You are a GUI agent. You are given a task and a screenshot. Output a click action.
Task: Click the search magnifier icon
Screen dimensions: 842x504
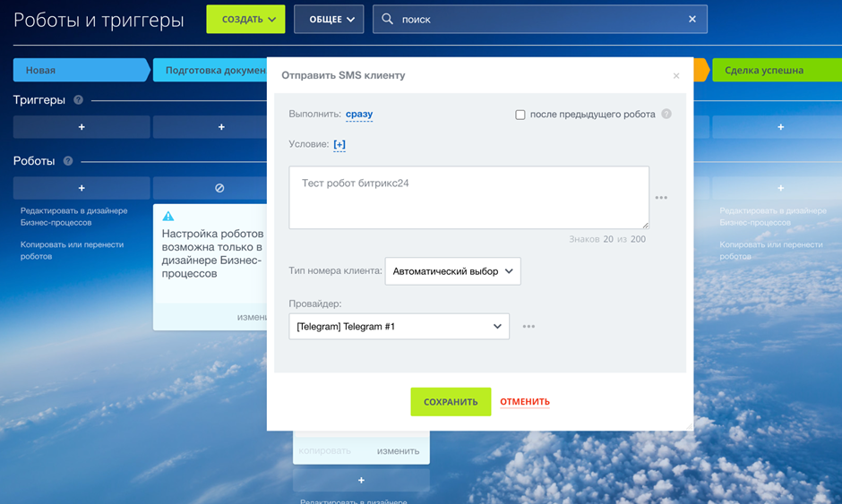pyautogui.click(x=387, y=19)
